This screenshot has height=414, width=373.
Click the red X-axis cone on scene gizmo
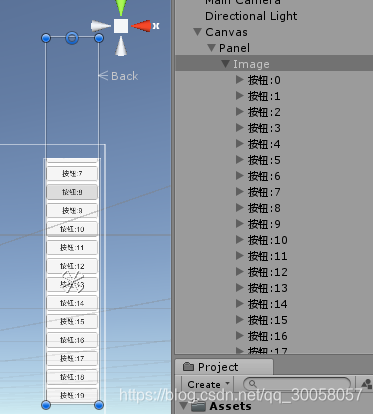pyautogui.click(x=141, y=26)
